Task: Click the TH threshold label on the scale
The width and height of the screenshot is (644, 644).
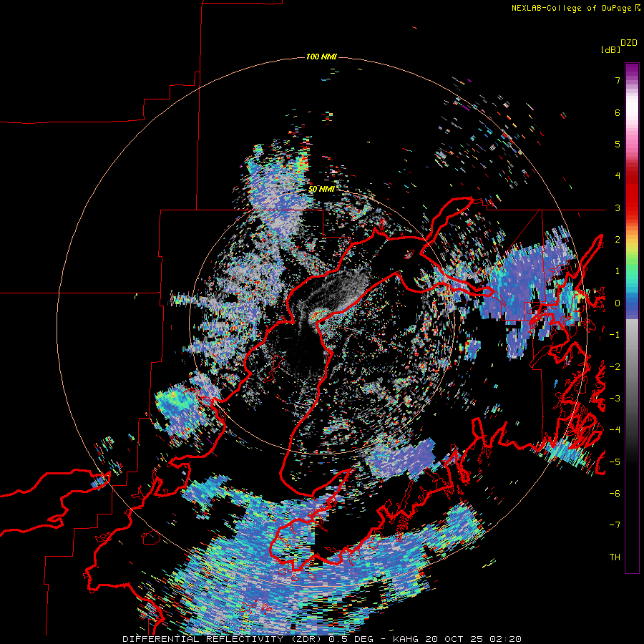Action: tap(615, 557)
